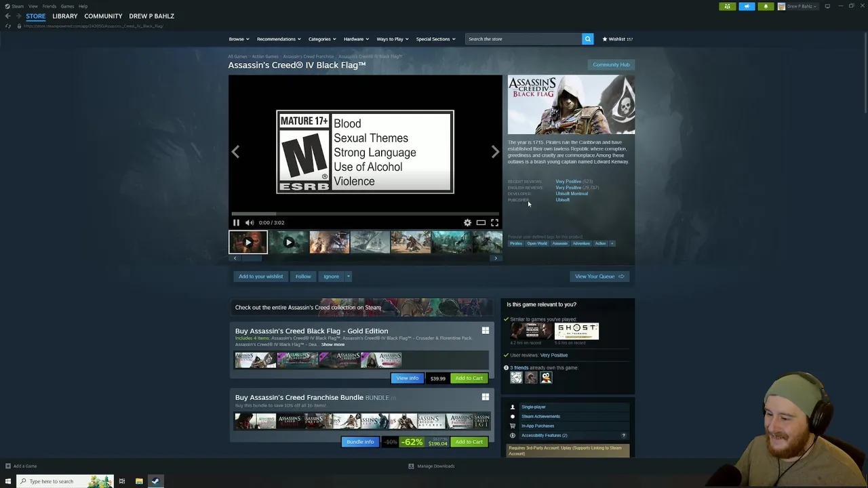Open the Windows Start button

tap(8, 481)
